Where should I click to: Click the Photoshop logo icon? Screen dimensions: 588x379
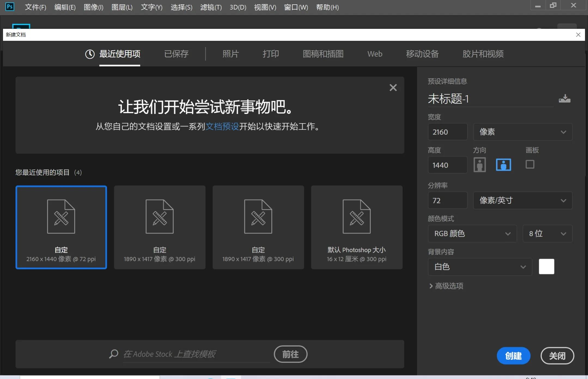[x=10, y=7]
